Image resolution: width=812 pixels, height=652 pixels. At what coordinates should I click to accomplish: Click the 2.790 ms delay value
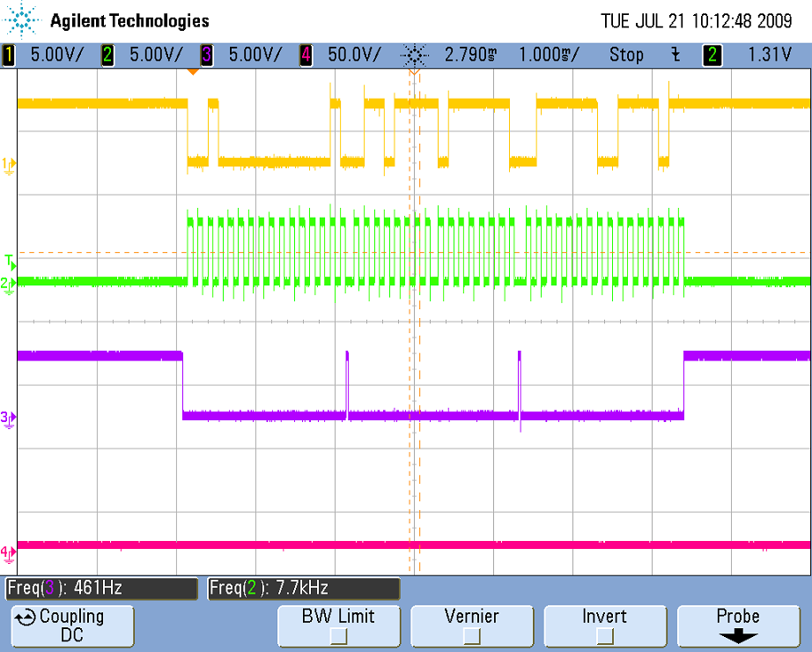471,55
